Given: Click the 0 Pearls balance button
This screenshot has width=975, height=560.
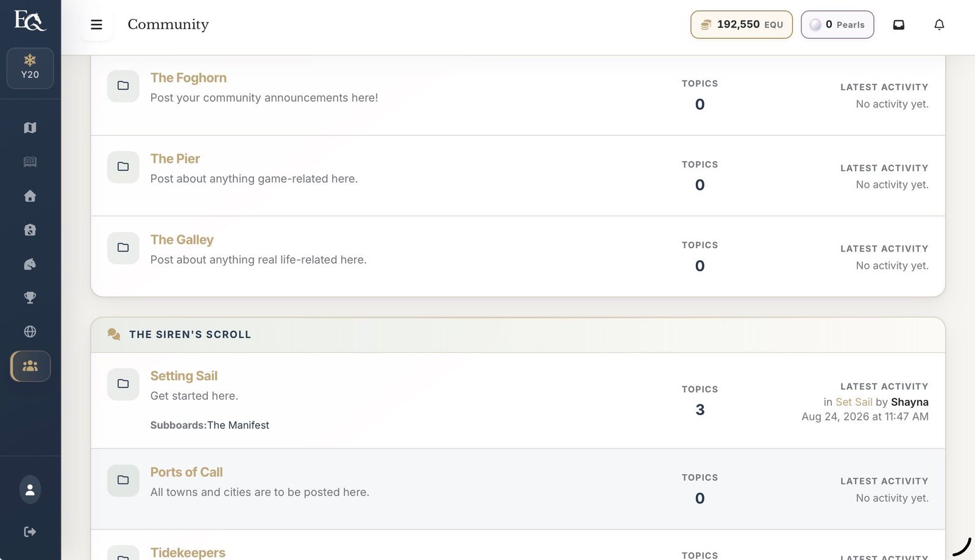Looking at the screenshot, I should 837,24.
